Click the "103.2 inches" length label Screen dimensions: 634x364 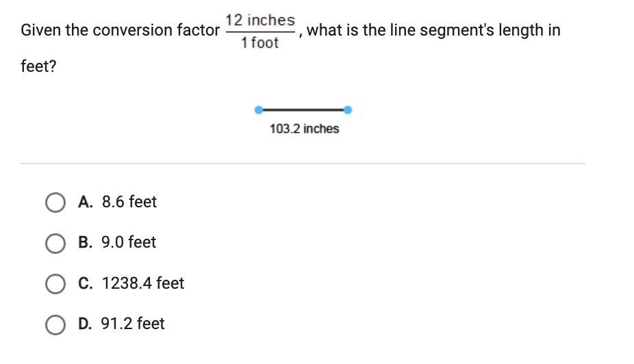[304, 129]
